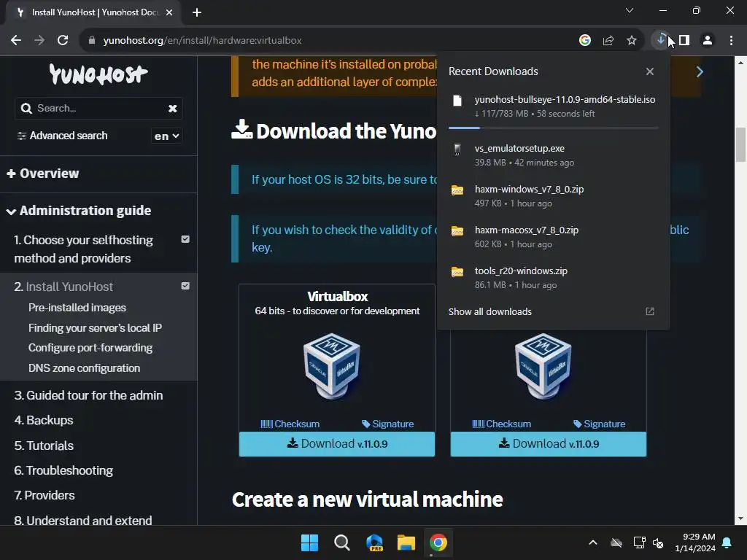Viewport: 747px width, 560px height.
Task: Click haxm-macosx zip folder icon
Action: (457, 231)
